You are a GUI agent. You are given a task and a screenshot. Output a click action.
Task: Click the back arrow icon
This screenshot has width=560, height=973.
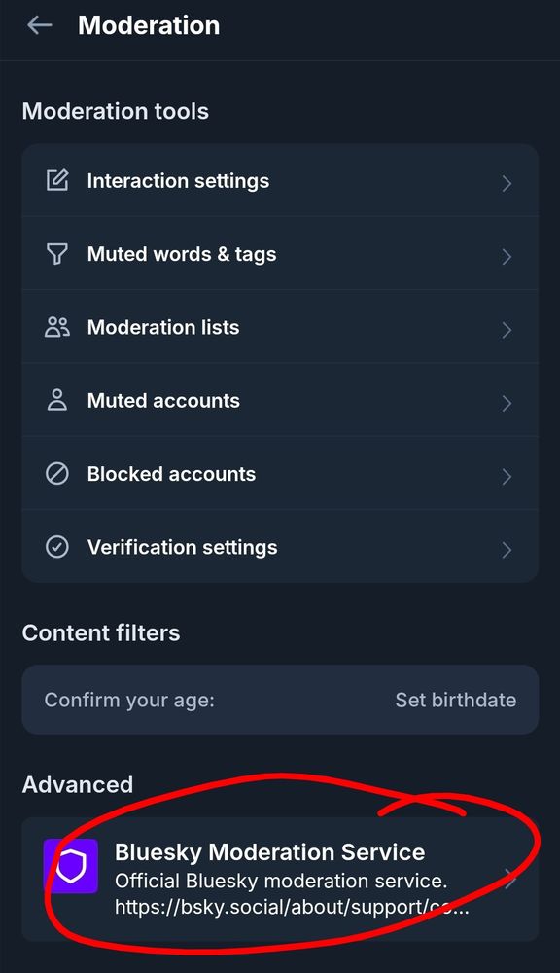[x=39, y=25]
